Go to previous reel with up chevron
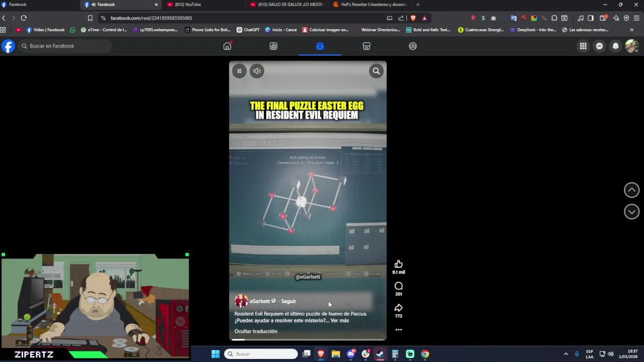The width and height of the screenshot is (644, 362). pyautogui.click(x=631, y=190)
